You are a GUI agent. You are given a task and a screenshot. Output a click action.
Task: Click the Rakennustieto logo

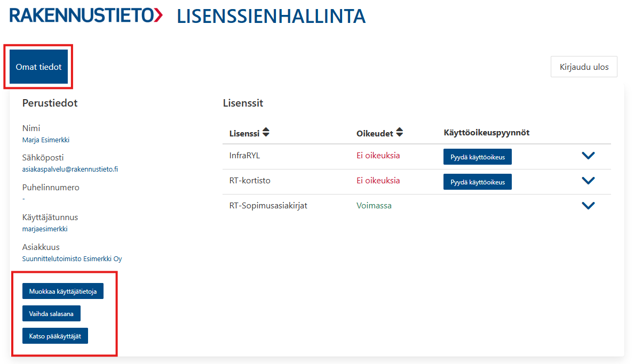point(86,16)
